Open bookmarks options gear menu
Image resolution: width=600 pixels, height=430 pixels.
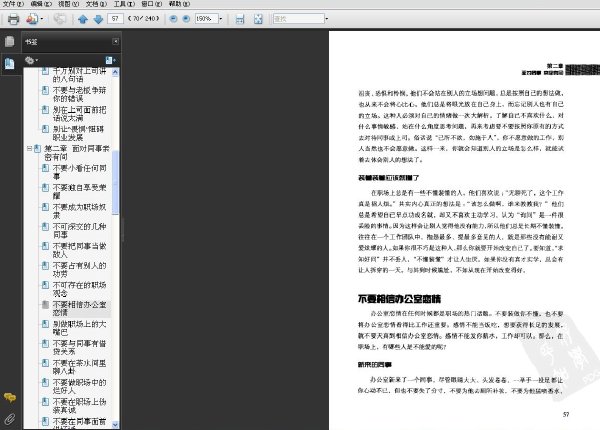31,60
